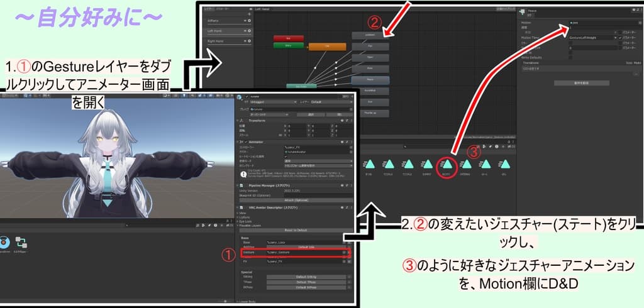
Task: Toggle Apply Root Motion checkbox
Action: [x=286, y=157]
